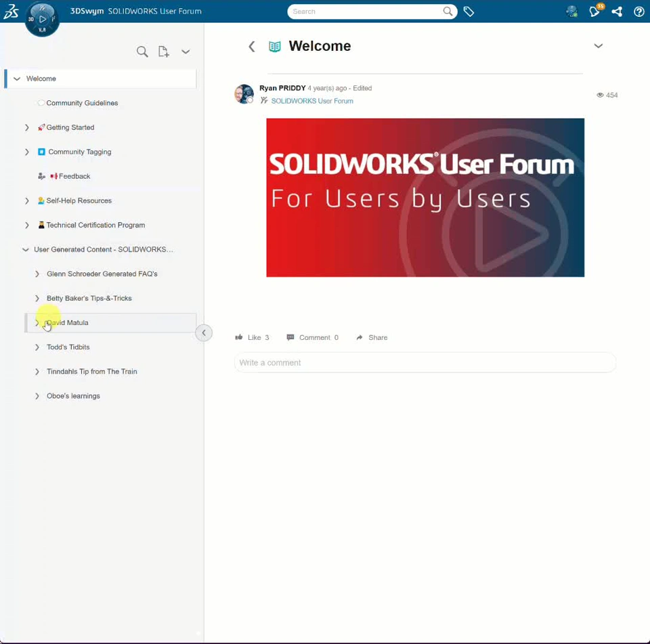The width and height of the screenshot is (650, 644).
Task: Click the 3DSwym SOLIDWORKS User Forum title
Action: tap(136, 12)
